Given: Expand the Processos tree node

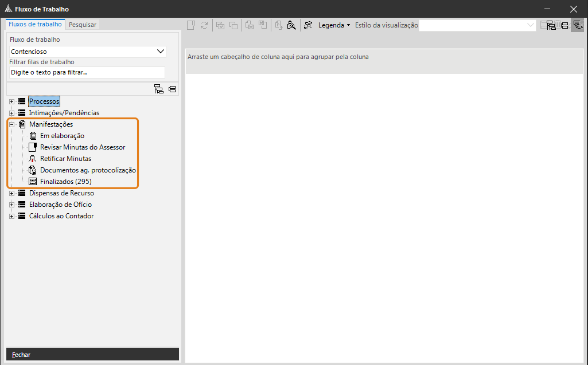Looking at the screenshot, I should (12, 101).
